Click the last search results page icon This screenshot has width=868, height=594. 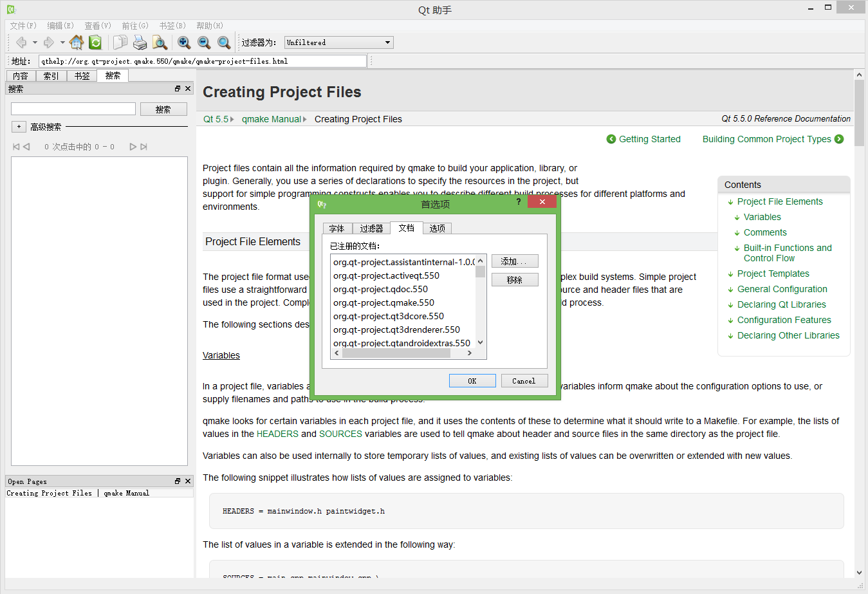(x=143, y=147)
